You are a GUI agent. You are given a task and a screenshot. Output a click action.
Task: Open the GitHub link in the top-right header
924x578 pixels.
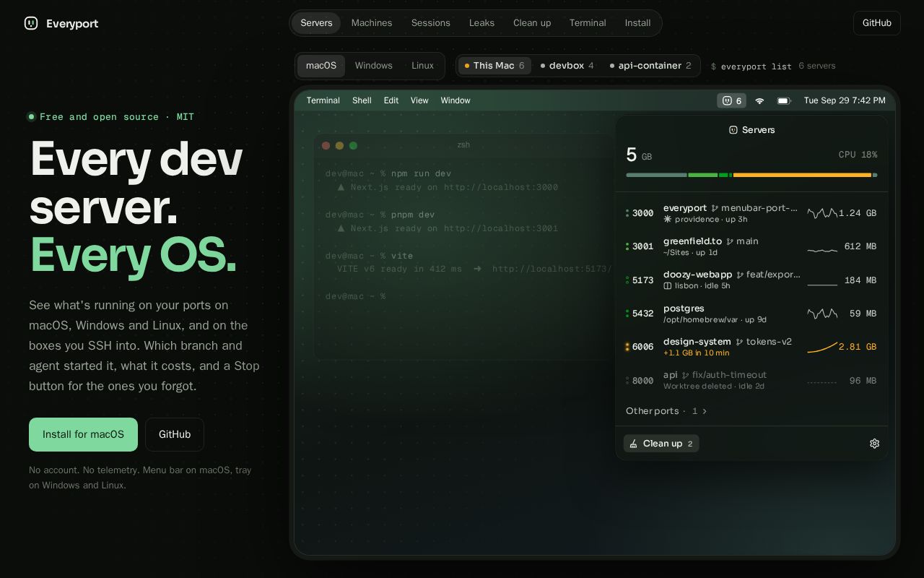[877, 23]
